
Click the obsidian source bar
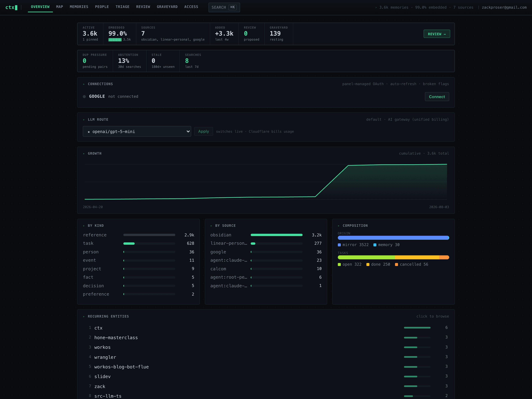277,235
